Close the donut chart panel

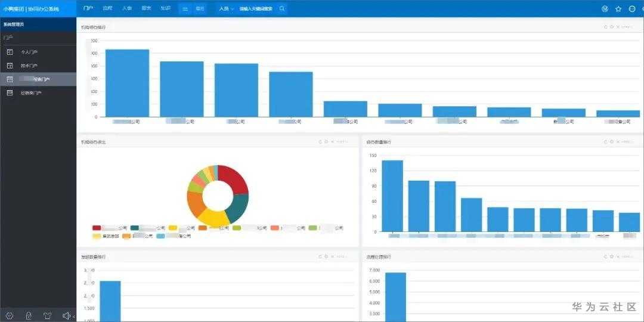[x=332, y=142]
